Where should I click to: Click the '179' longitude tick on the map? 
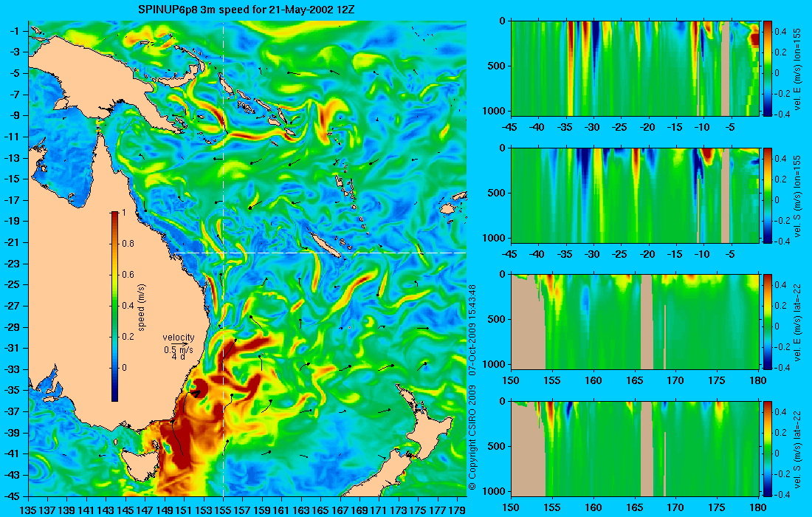457,510
